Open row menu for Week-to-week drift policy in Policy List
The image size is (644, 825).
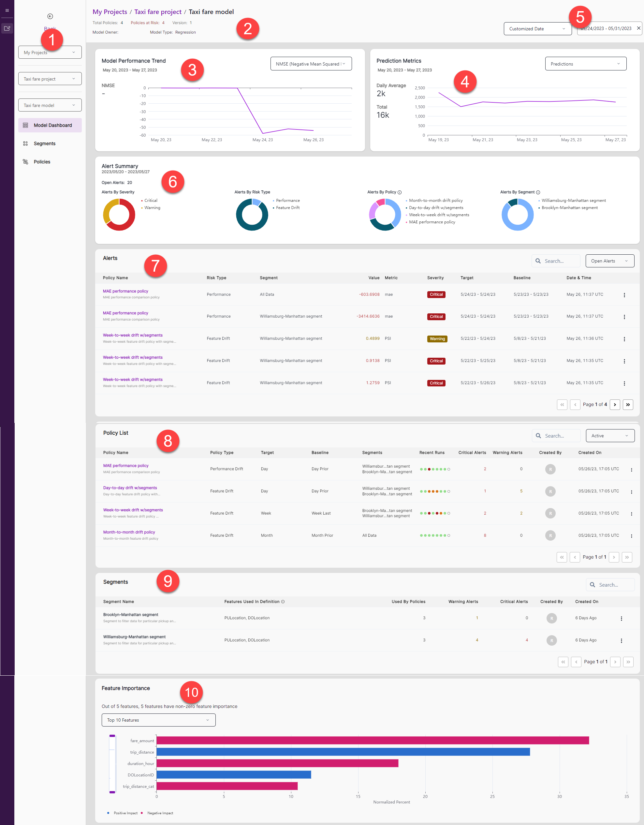(x=631, y=514)
